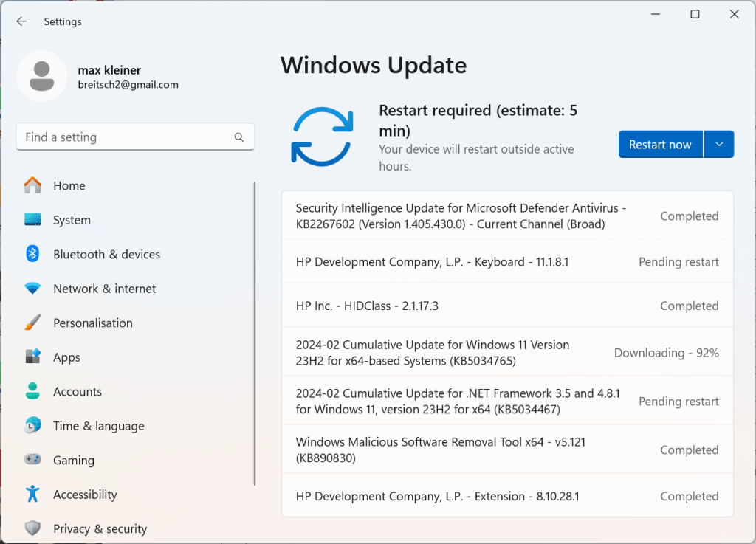Click the Accounts person icon
Viewport: 756px width, 544px height.
click(x=32, y=391)
